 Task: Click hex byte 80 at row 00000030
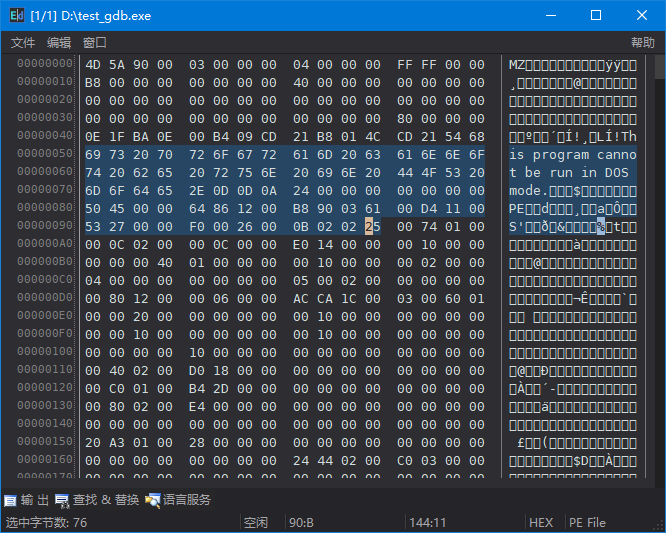405,118
